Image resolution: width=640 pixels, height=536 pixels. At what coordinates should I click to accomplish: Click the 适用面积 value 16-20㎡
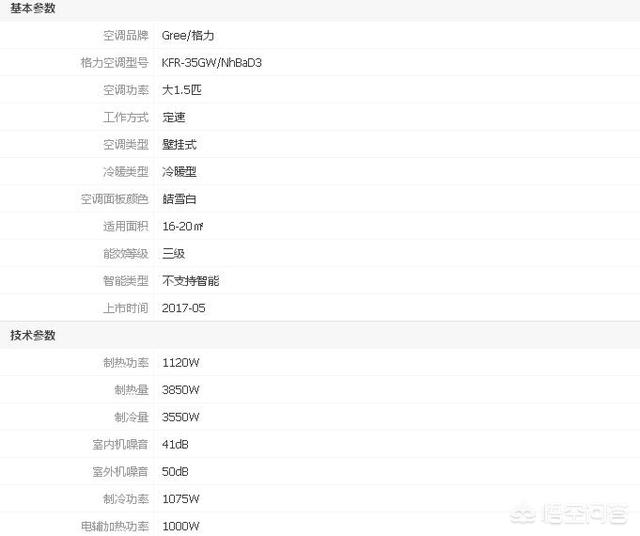point(182,226)
